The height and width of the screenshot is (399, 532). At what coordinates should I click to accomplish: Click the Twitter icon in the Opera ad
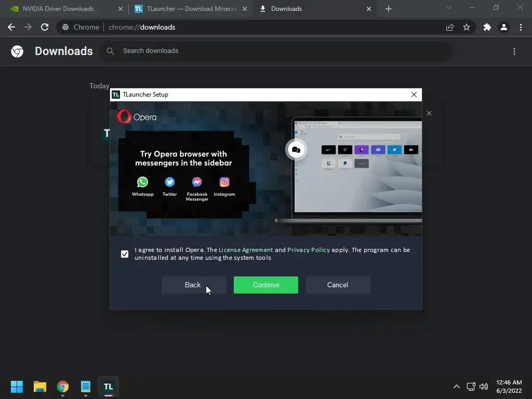[x=170, y=182]
